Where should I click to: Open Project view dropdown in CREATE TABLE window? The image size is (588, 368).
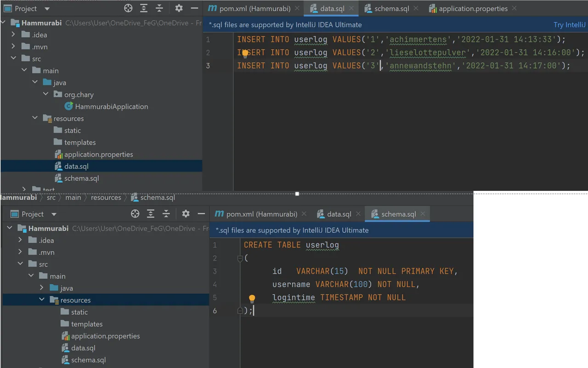click(54, 214)
